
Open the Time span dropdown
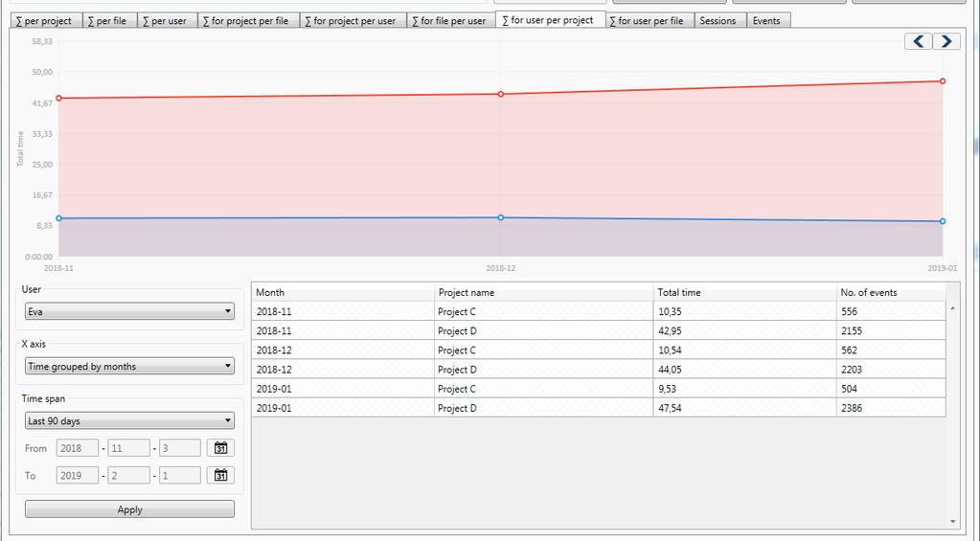click(129, 420)
